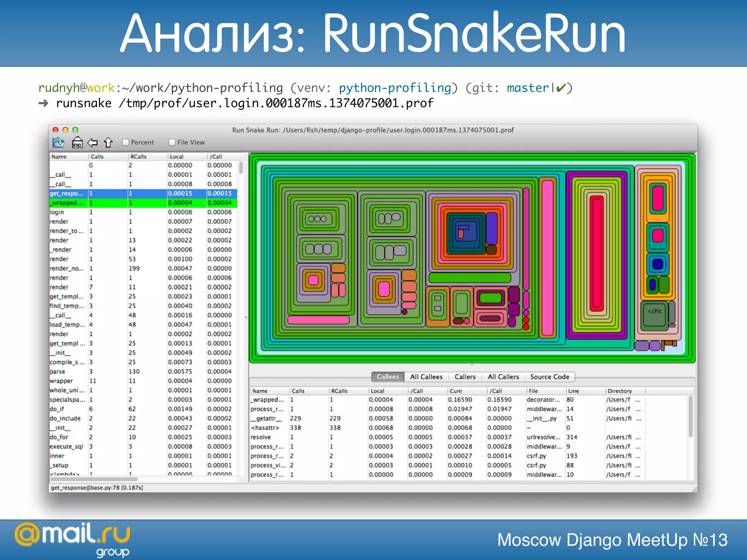Click the window's green zoom button

click(x=76, y=130)
